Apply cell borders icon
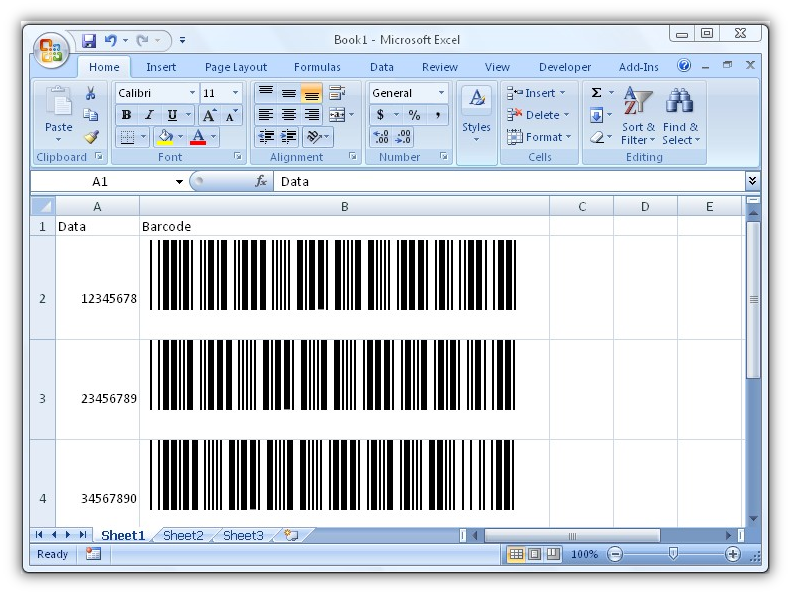791x595 pixels. point(128,137)
